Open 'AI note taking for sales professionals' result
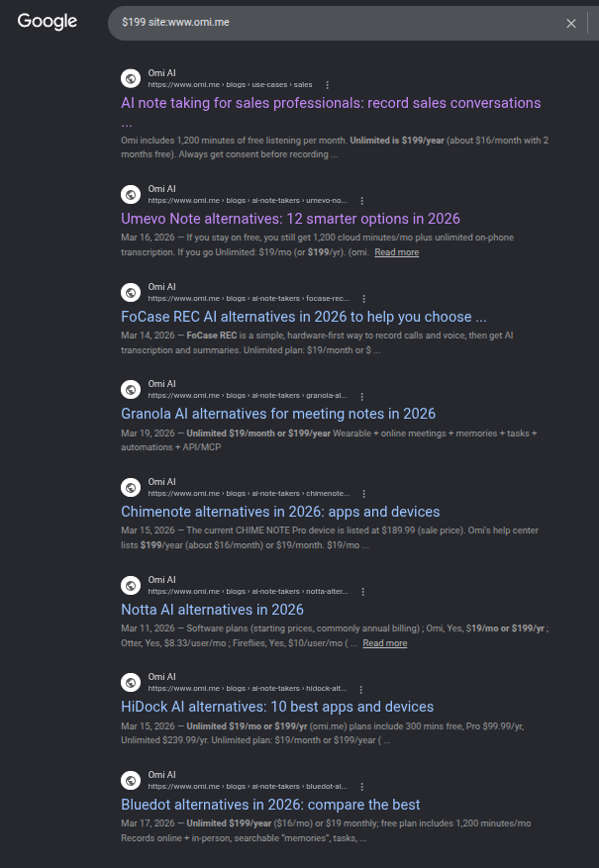 [x=331, y=103]
